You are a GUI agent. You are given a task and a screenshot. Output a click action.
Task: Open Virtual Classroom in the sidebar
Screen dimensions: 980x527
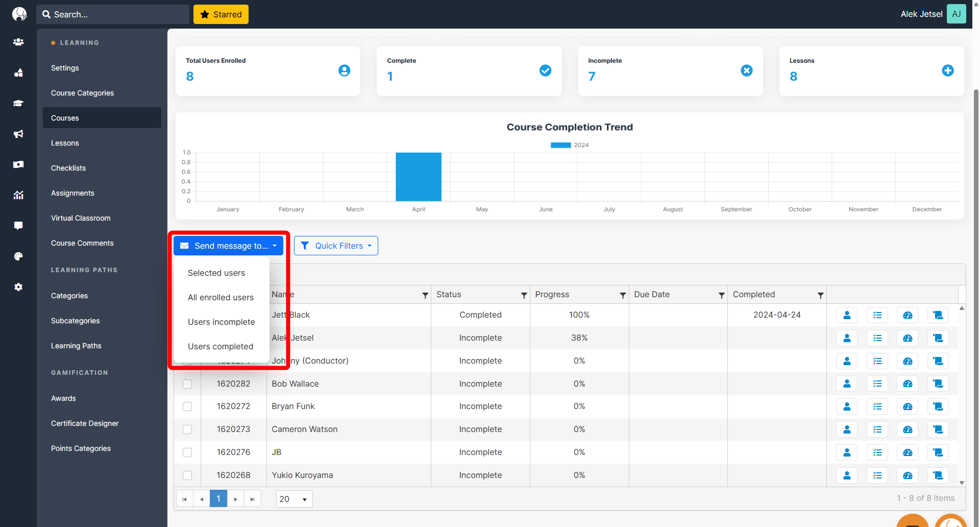point(81,218)
